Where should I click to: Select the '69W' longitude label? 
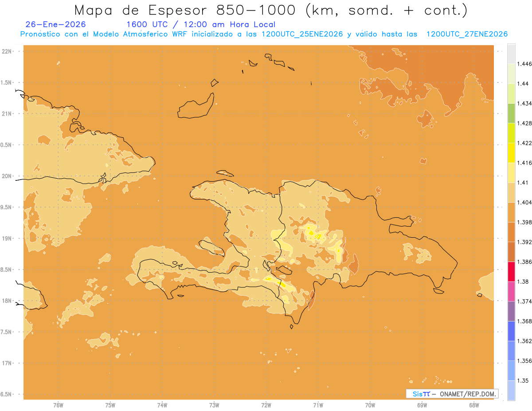coord(422,405)
